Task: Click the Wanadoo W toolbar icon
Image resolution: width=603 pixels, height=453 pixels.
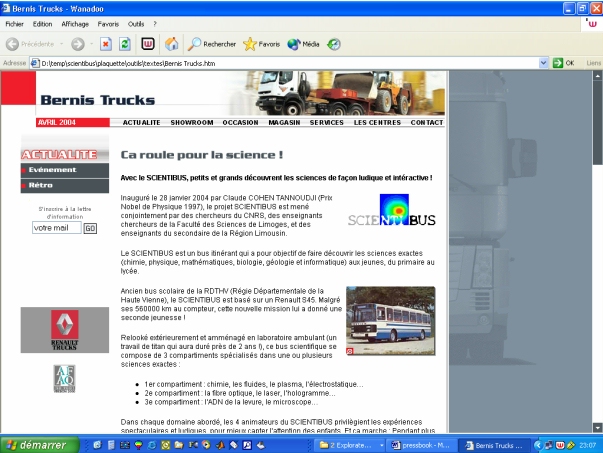Action: (x=147, y=44)
